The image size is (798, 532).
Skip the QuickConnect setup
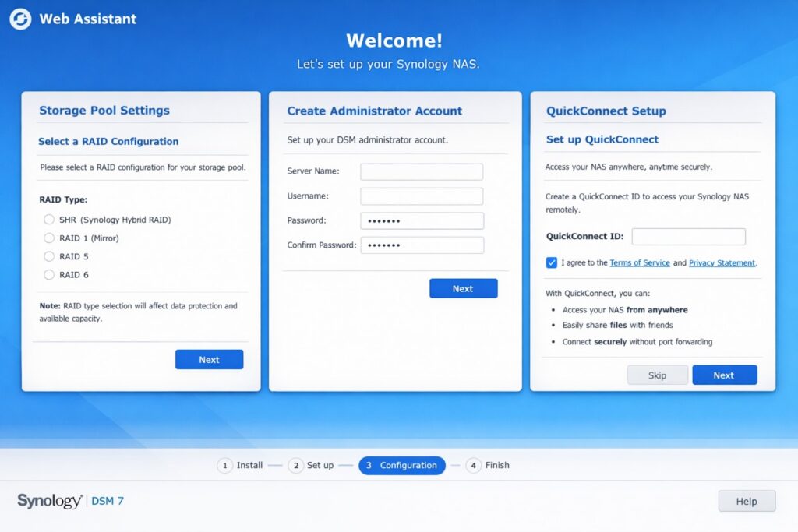tap(658, 375)
